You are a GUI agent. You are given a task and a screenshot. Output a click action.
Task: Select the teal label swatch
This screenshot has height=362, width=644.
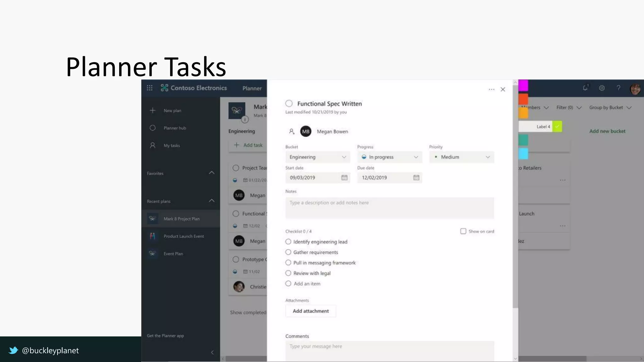coord(523,140)
